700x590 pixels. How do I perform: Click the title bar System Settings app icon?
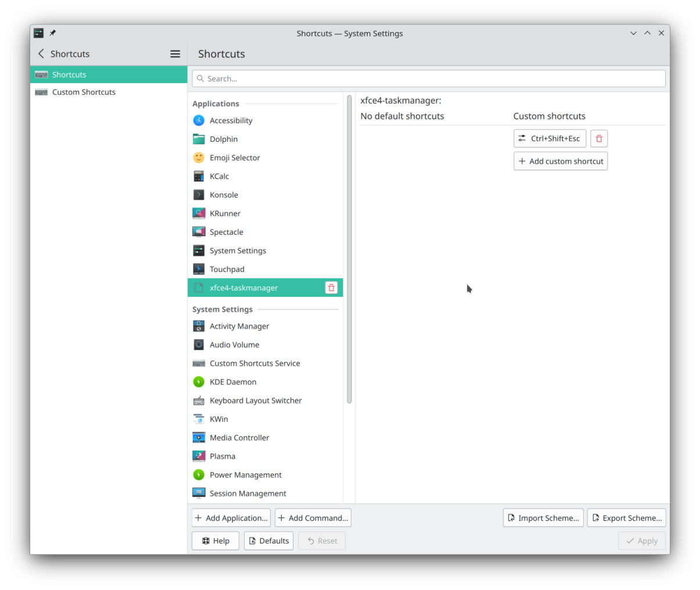click(x=38, y=33)
